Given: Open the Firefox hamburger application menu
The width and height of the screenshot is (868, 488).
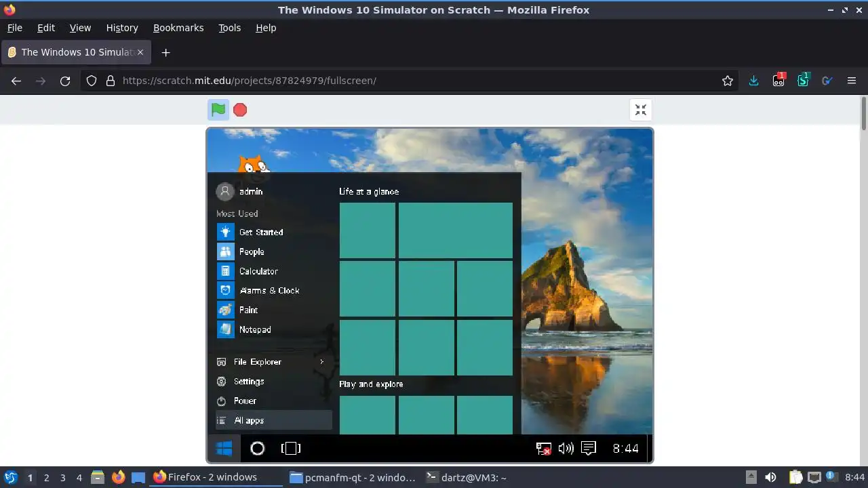Looking at the screenshot, I should [852, 81].
